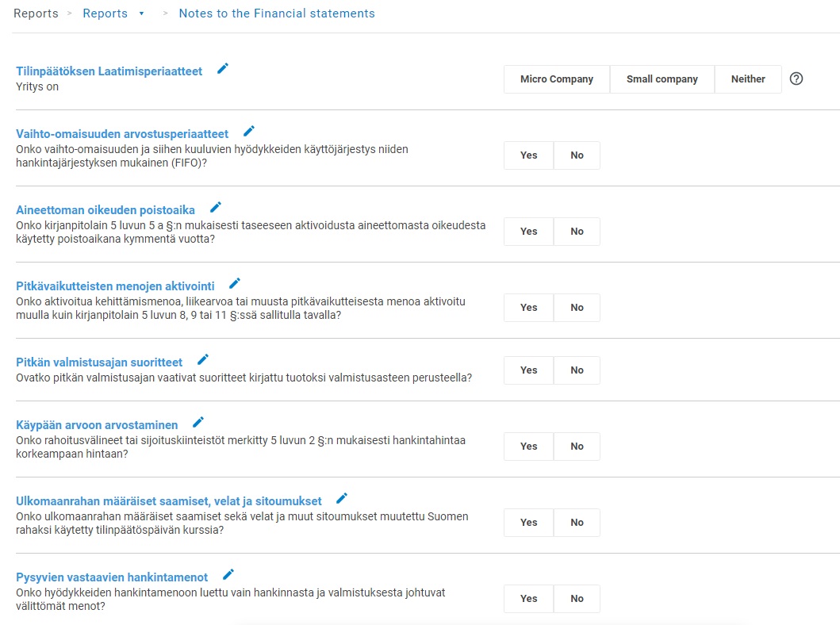Edit the Käypään arvoon arvostaminen section
Image resolution: width=840 pixels, height=625 pixels.
point(198,422)
